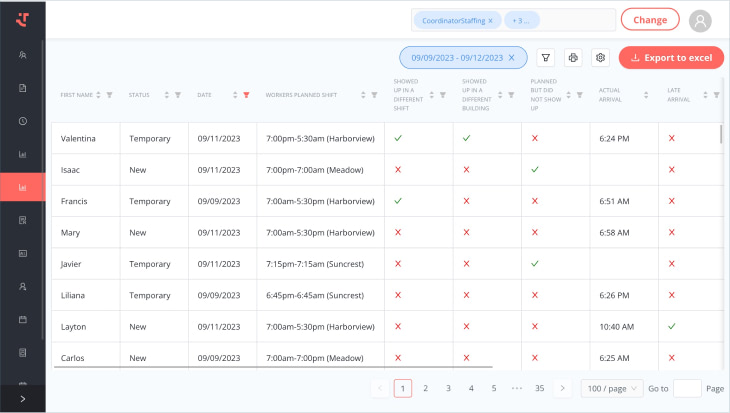Toggle sort on Status column
Viewport: 730px width, 413px height.
pos(166,95)
